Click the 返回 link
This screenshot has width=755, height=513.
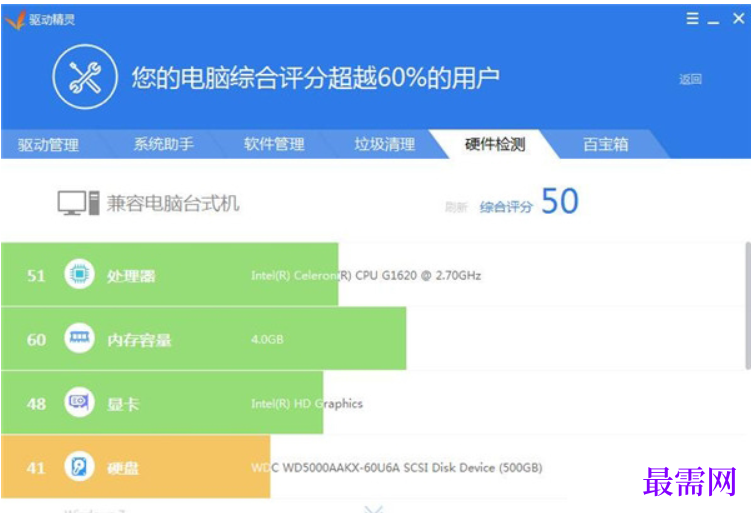[x=690, y=79]
